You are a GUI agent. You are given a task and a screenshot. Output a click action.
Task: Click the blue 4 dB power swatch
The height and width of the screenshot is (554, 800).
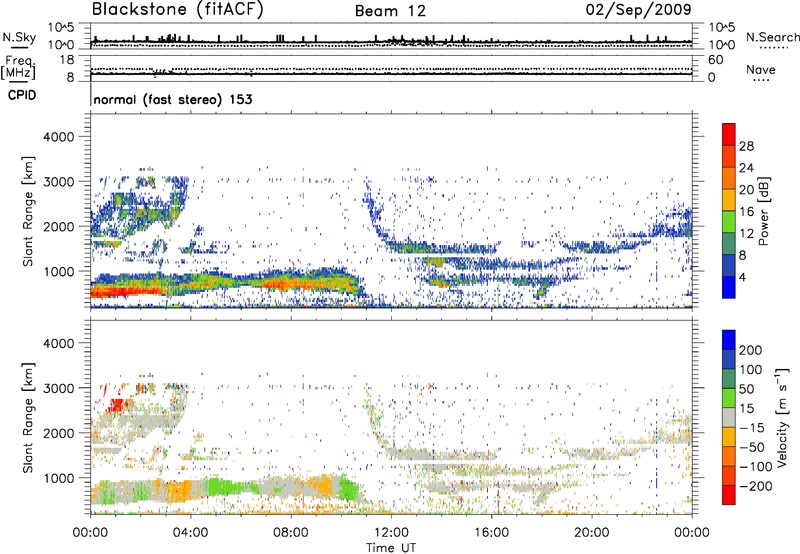[729, 287]
